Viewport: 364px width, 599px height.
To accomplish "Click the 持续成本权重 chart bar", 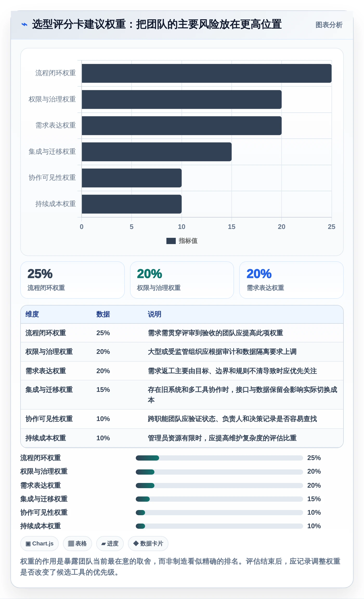I will click(x=132, y=204).
